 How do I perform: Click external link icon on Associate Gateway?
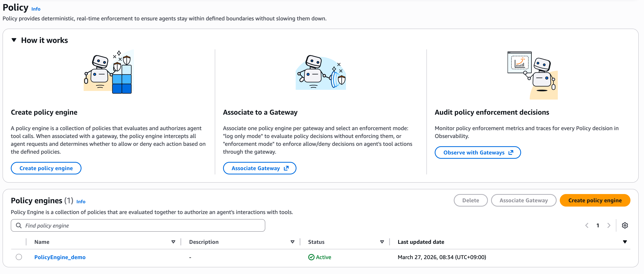point(286,168)
